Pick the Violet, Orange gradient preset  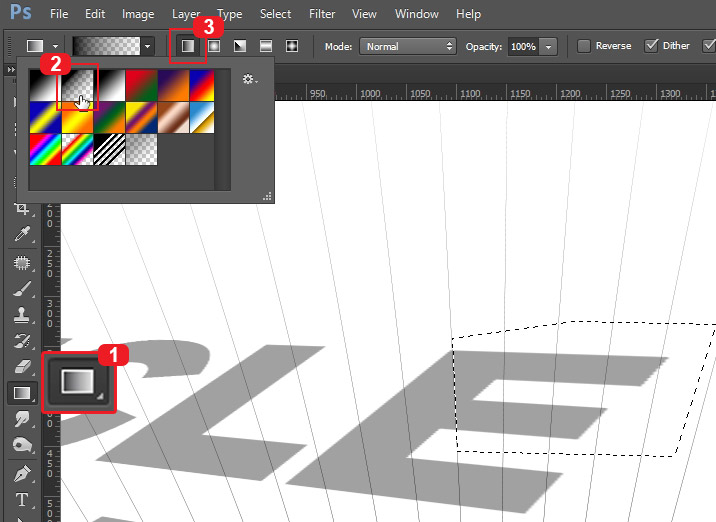[173, 85]
